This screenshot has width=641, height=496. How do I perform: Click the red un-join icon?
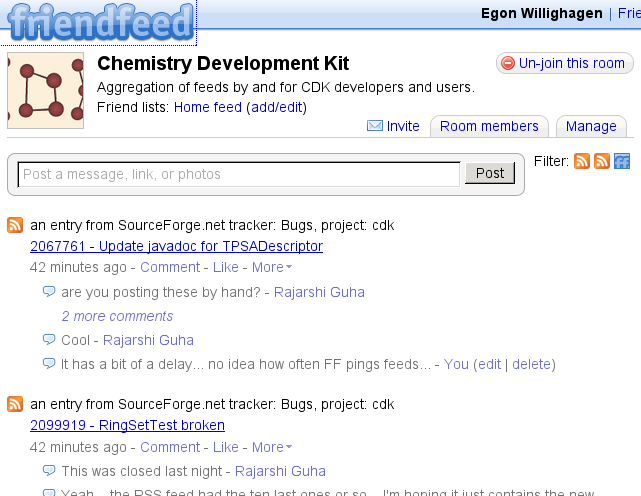click(x=508, y=63)
